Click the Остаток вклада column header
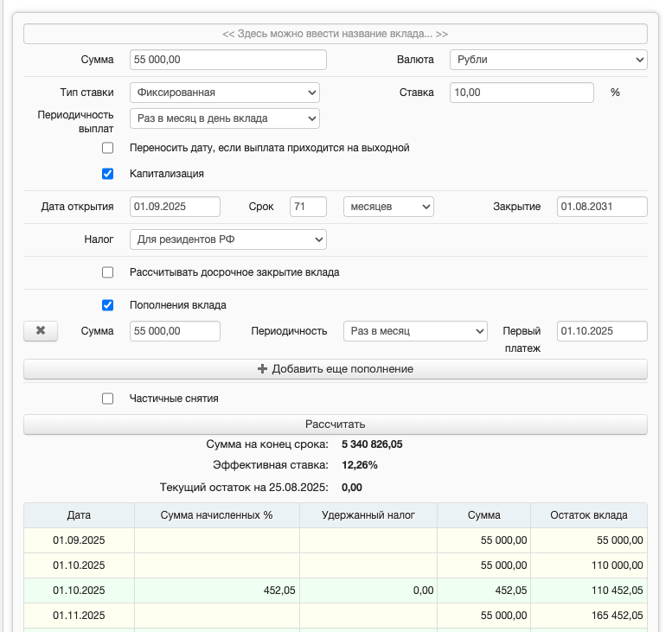This screenshot has width=672, height=632. (x=589, y=515)
